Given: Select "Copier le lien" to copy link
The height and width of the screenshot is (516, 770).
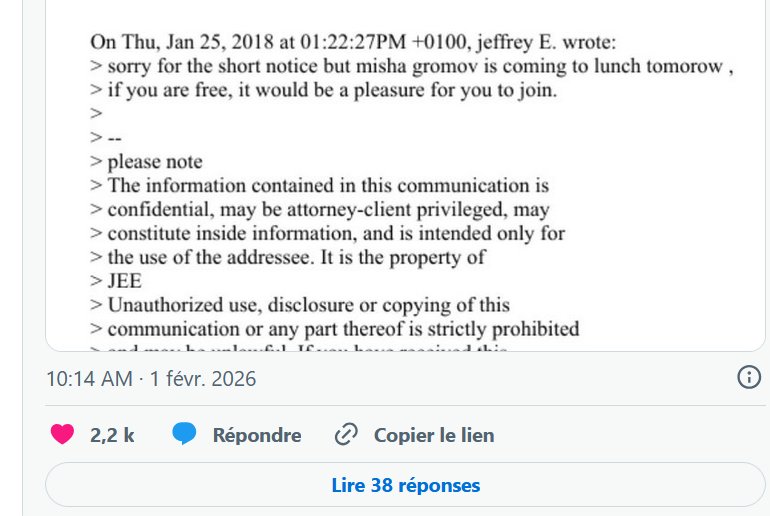Looking at the screenshot, I should point(433,435).
